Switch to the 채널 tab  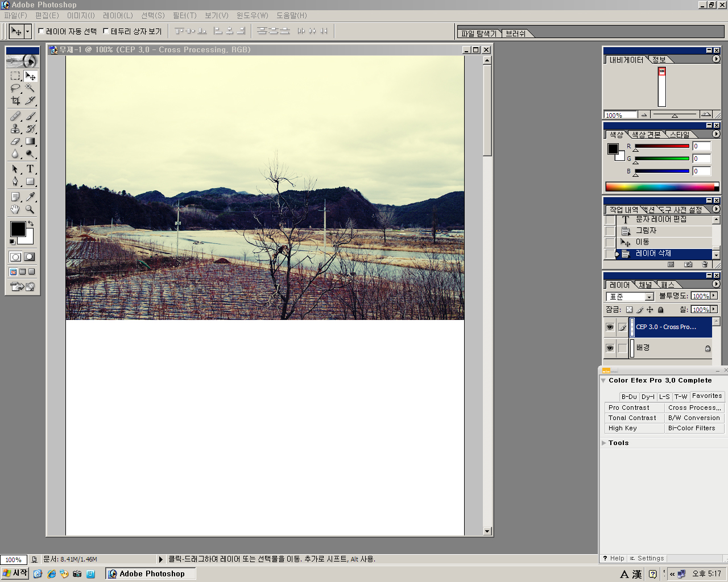coord(645,285)
